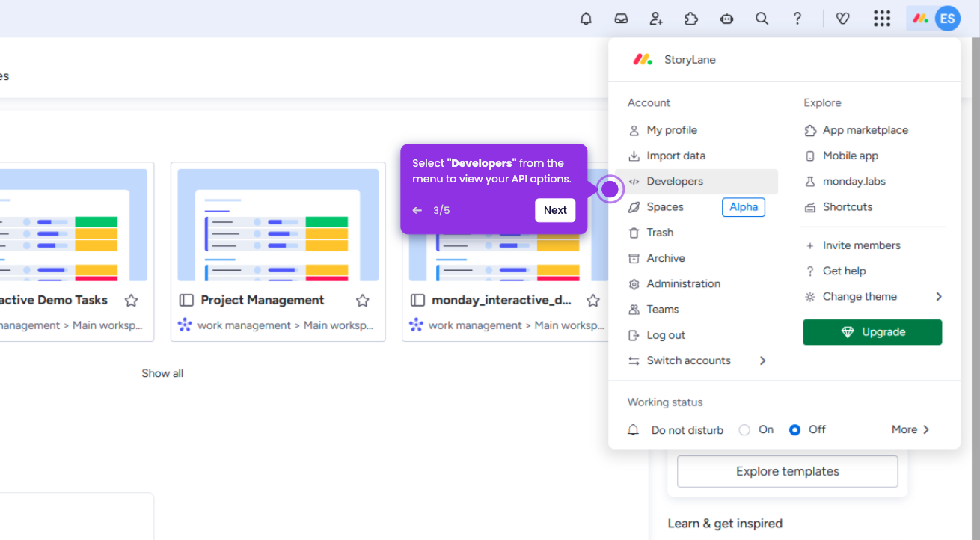Image resolution: width=980 pixels, height=540 pixels.
Task: Open the Demo Tasks board thumbnail
Action: [73, 225]
